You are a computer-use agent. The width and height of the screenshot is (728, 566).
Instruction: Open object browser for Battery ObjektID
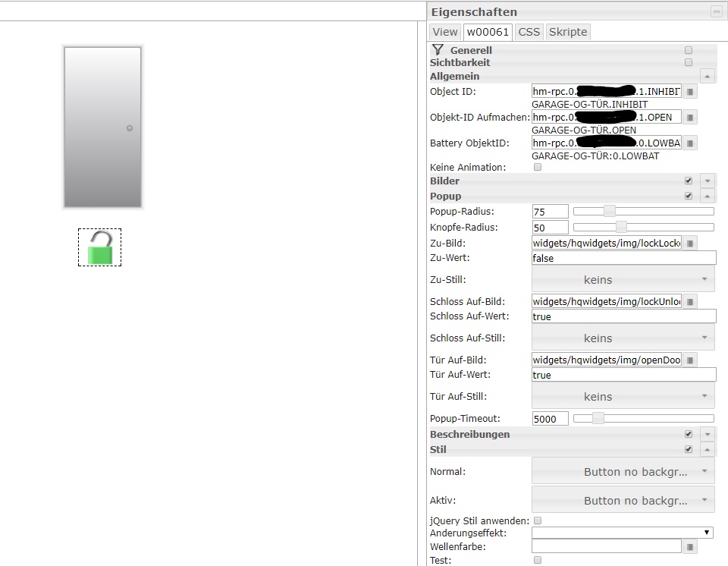[689, 143]
